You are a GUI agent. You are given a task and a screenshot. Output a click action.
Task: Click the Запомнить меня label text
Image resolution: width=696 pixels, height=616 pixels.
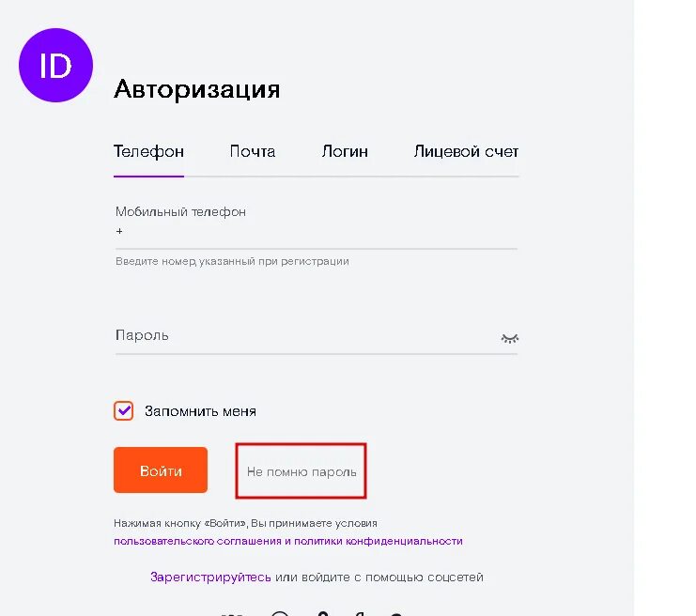click(200, 411)
